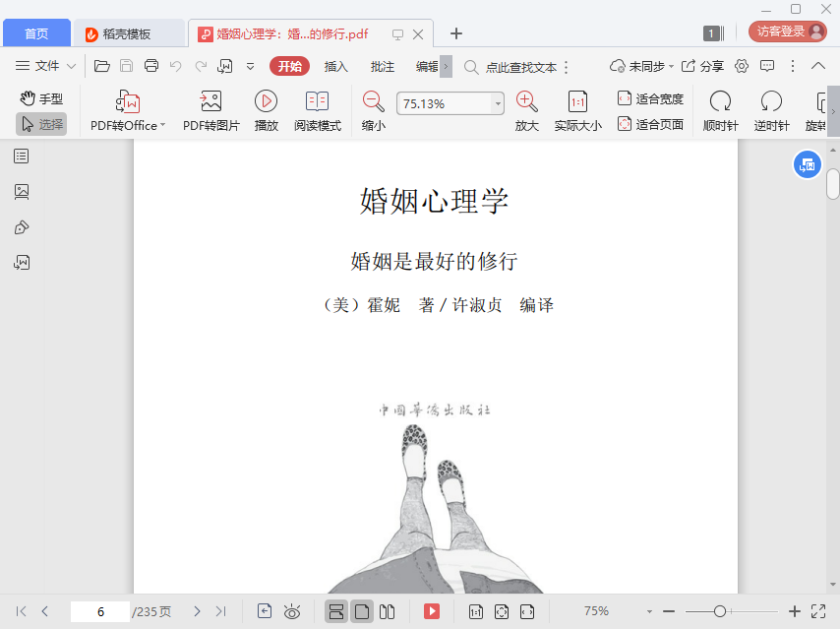Image resolution: width=840 pixels, height=629 pixels.
Task: Toggle the eye protection mode icon
Action: tap(292, 611)
